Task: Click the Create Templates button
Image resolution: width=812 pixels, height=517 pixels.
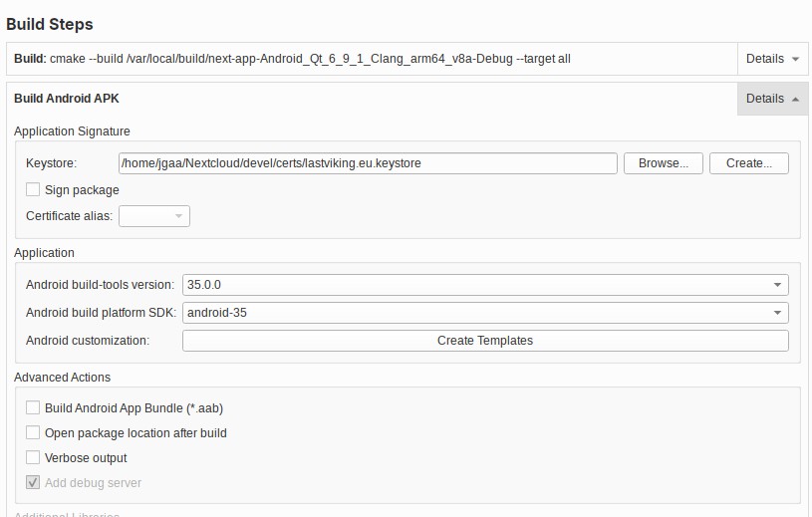Action: 484,341
